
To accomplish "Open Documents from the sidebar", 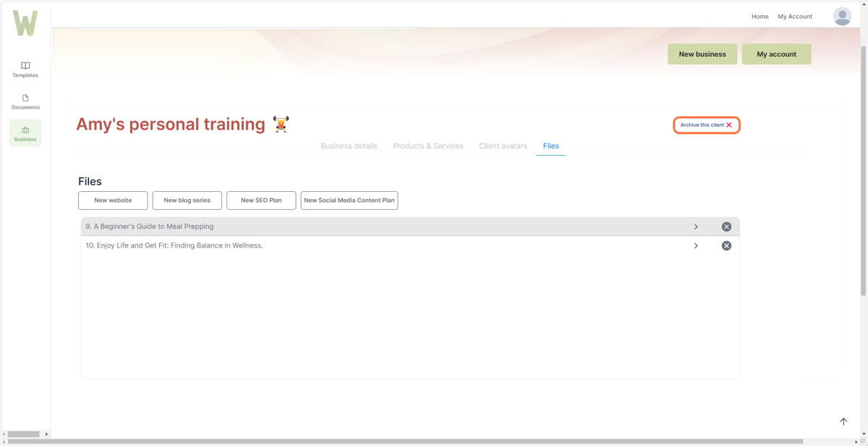I will coord(25,102).
